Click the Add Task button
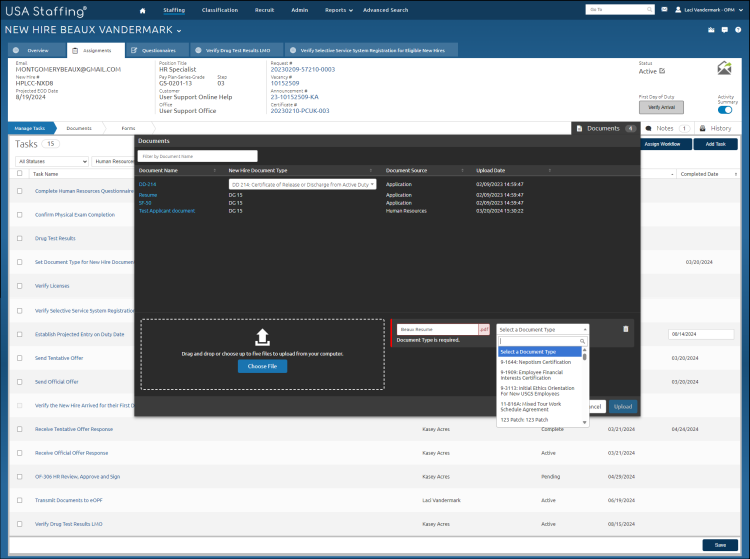The image size is (750, 559). (x=715, y=144)
